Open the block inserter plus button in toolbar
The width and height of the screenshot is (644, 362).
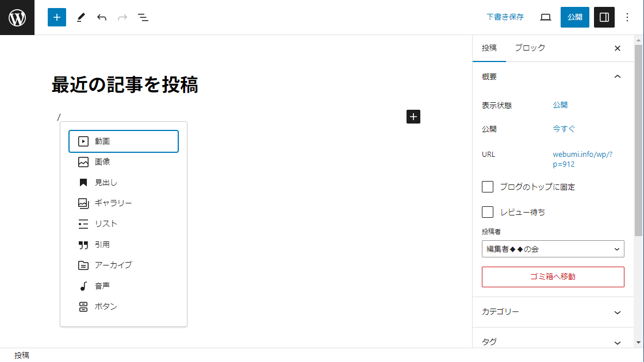57,17
